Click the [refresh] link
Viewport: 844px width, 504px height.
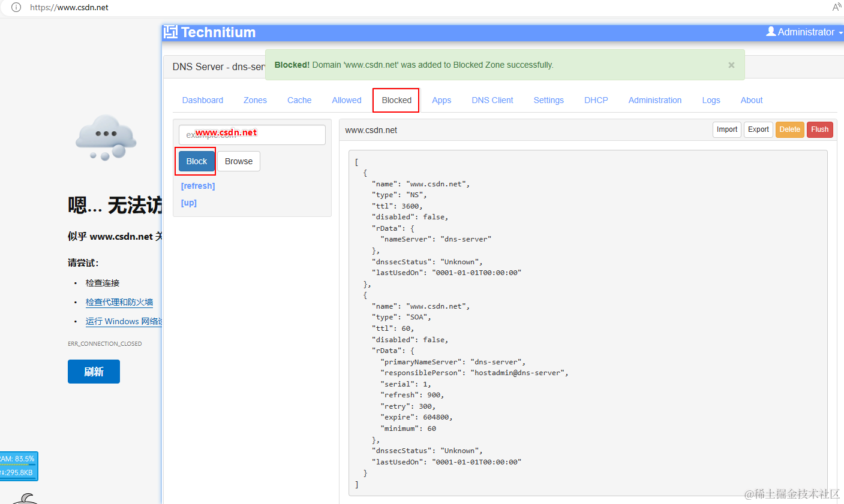coord(198,186)
